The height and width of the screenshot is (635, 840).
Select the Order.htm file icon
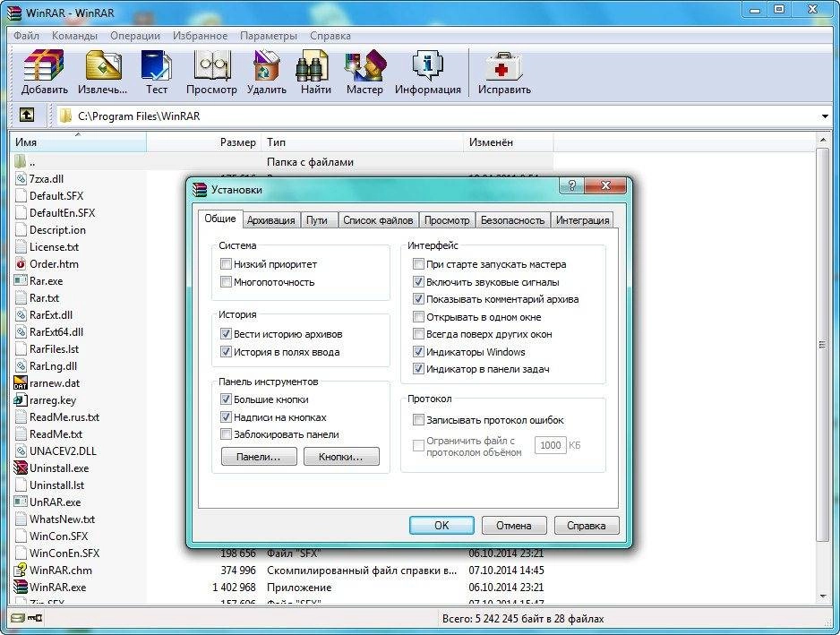point(21,263)
